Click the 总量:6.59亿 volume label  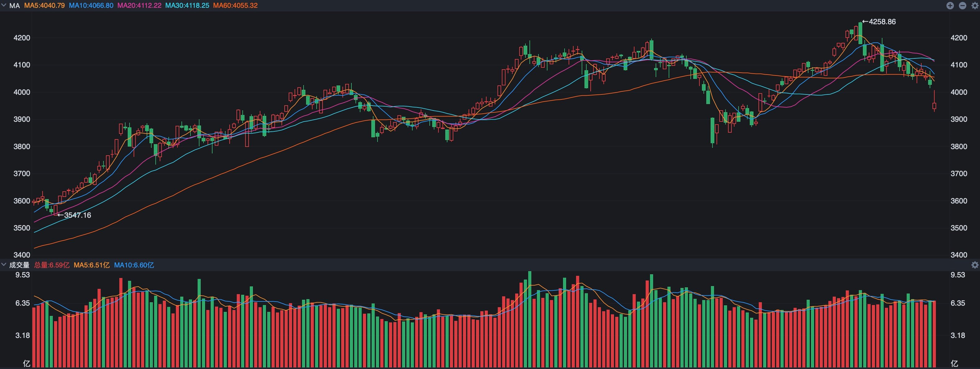(x=52, y=265)
